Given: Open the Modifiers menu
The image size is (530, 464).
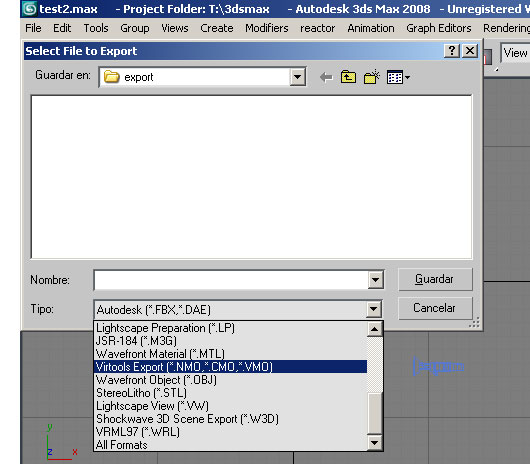Looking at the screenshot, I should click(x=267, y=28).
